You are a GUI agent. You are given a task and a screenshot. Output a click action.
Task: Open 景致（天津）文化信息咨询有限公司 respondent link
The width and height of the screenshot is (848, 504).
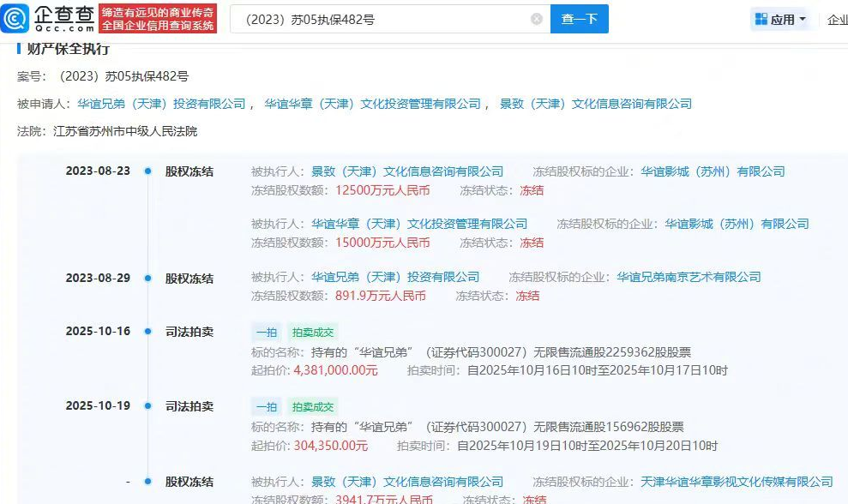click(595, 104)
